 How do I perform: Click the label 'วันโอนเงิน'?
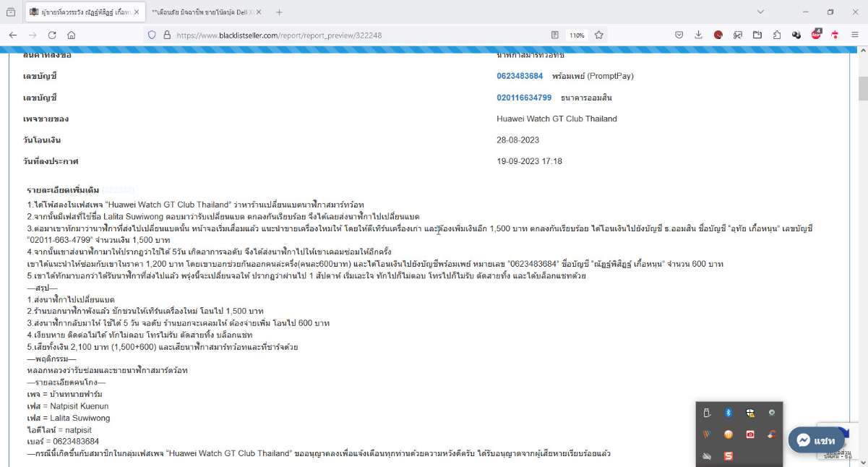tap(42, 140)
